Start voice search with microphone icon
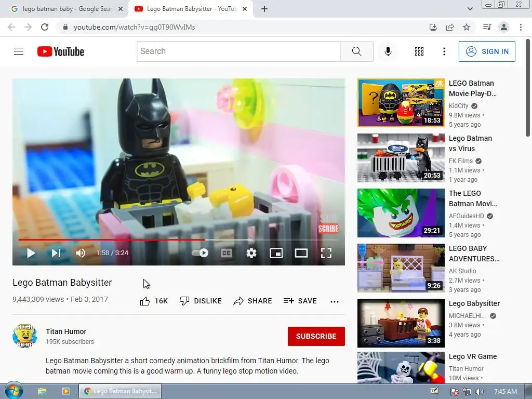Image resolution: width=532 pixels, height=399 pixels. click(388, 51)
